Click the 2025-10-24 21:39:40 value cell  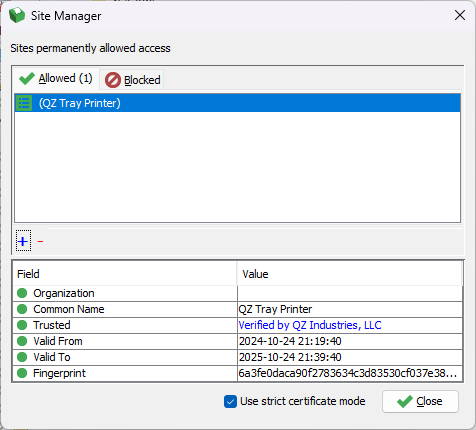pos(350,357)
